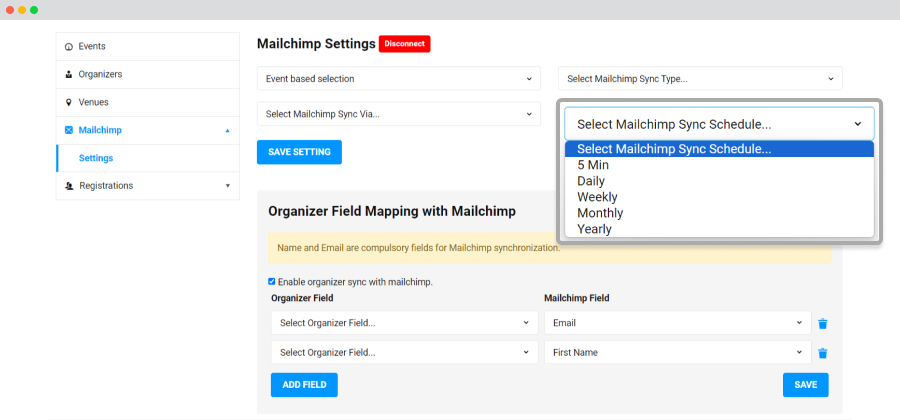Viewport: 900px width, 420px height.
Task: Choose 5 Min sync schedule option
Action: tap(719, 165)
